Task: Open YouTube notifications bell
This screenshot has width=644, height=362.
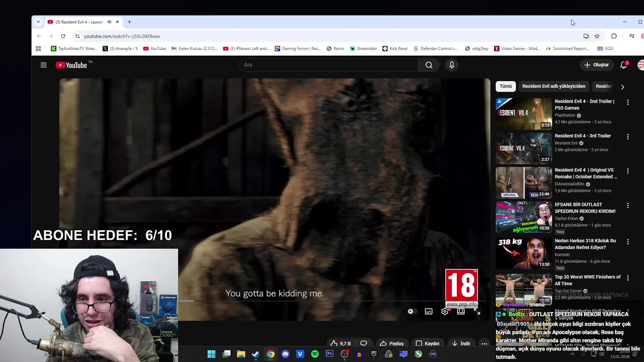Action: coord(623,65)
